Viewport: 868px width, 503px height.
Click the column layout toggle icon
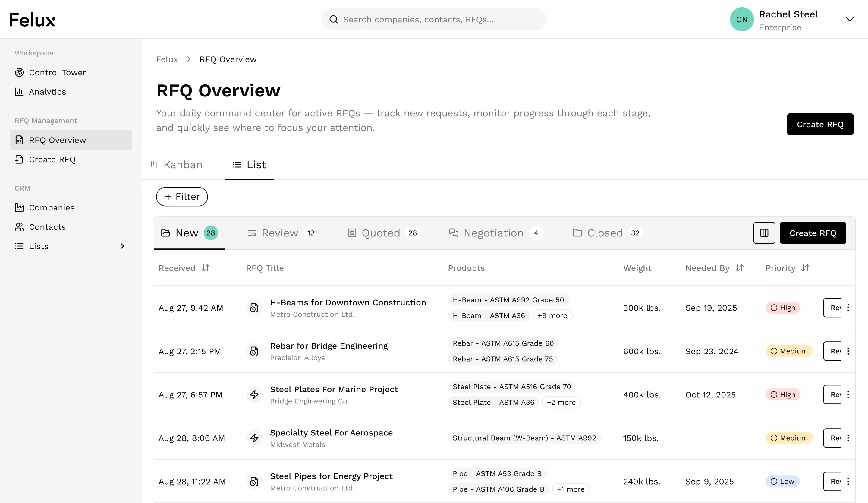click(764, 233)
